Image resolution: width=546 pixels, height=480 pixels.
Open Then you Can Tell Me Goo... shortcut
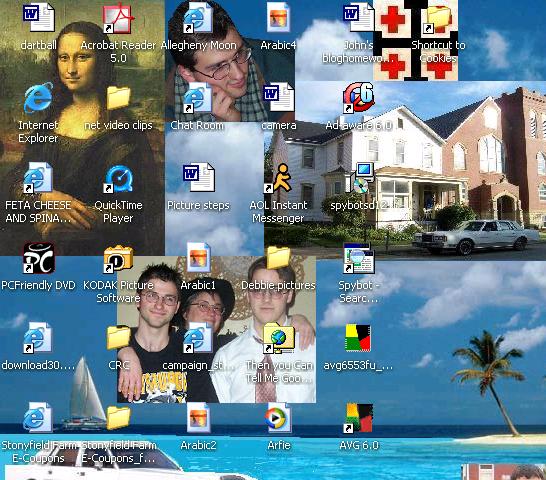[279, 338]
